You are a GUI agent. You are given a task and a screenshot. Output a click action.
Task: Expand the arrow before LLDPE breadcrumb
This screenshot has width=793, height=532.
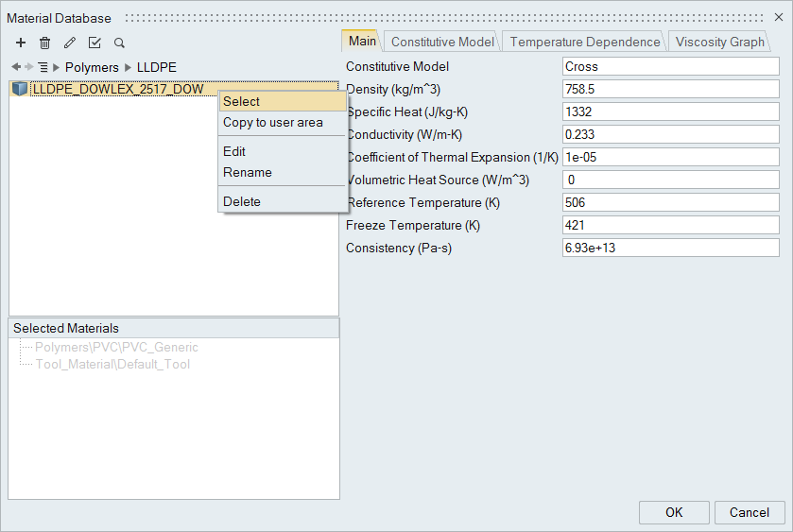pos(129,67)
